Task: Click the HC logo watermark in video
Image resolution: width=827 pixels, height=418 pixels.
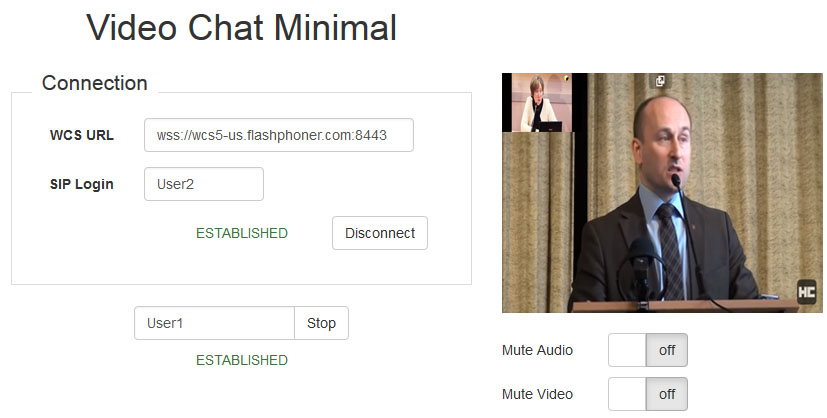Action: pos(806,292)
